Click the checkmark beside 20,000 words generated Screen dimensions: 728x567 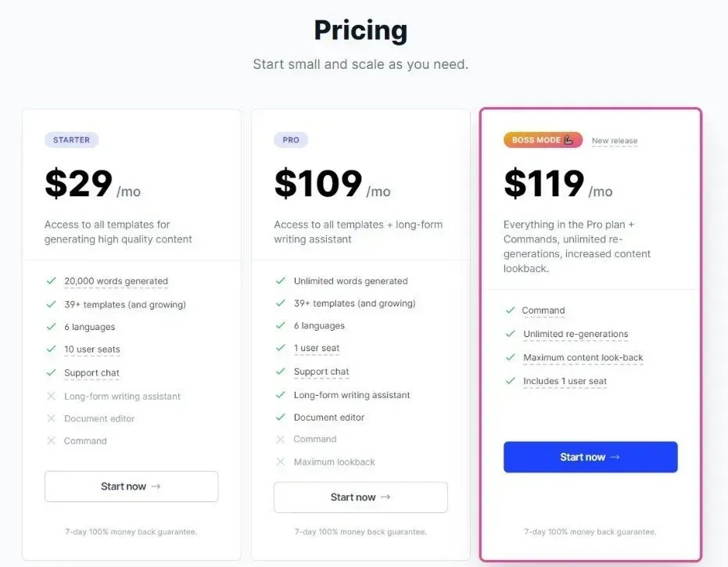pyautogui.click(x=51, y=281)
